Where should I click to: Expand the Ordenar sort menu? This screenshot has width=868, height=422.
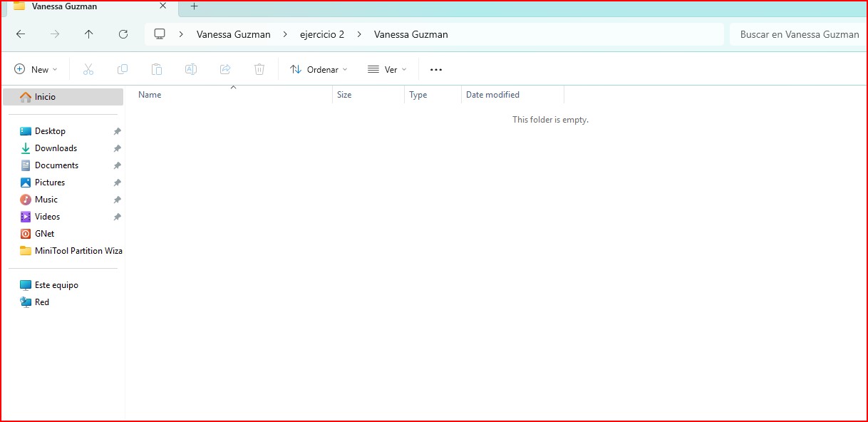[x=319, y=69]
